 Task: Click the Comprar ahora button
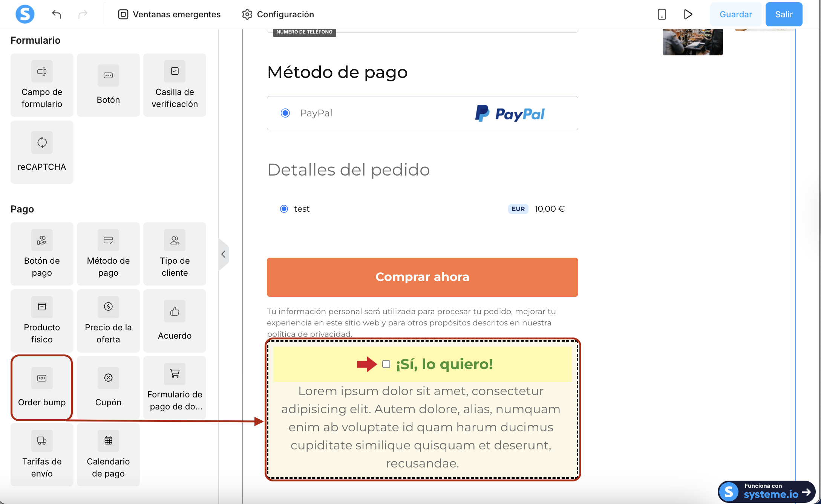point(422,277)
